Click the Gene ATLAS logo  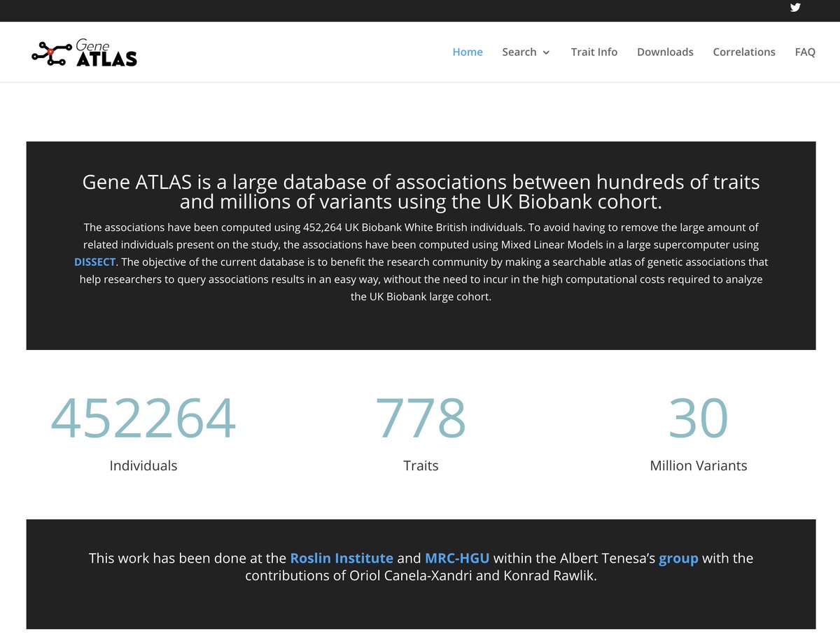point(84,53)
